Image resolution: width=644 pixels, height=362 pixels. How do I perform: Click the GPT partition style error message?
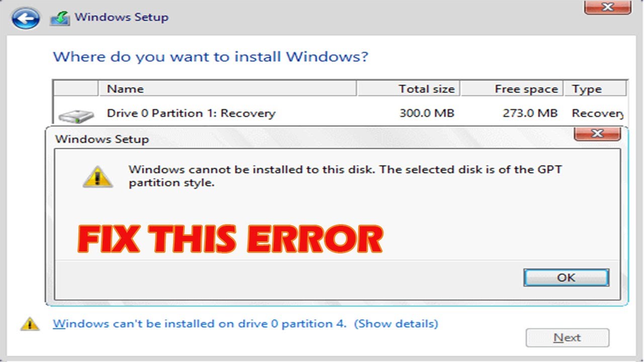[x=345, y=175]
